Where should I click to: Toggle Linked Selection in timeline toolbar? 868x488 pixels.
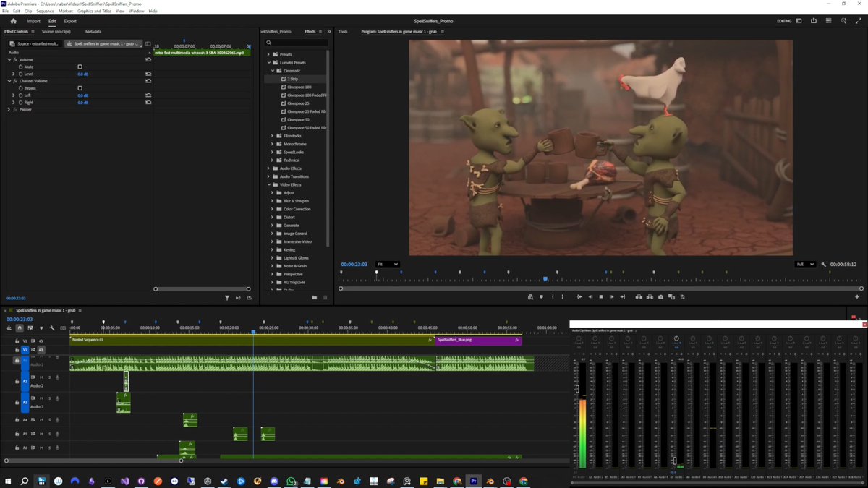(x=30, y=328)
